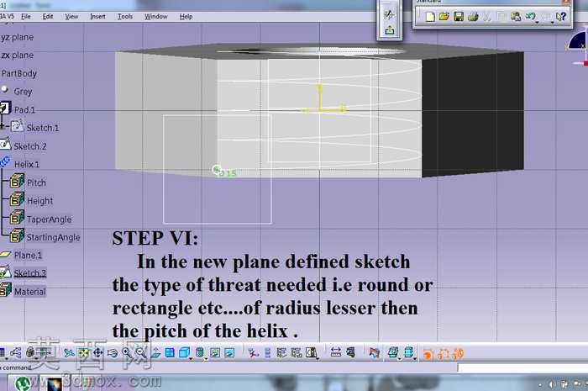The width and height of the screenshot is (588, 391).
Task: Select the Pan view tool
Action: (x=98, y=352)
